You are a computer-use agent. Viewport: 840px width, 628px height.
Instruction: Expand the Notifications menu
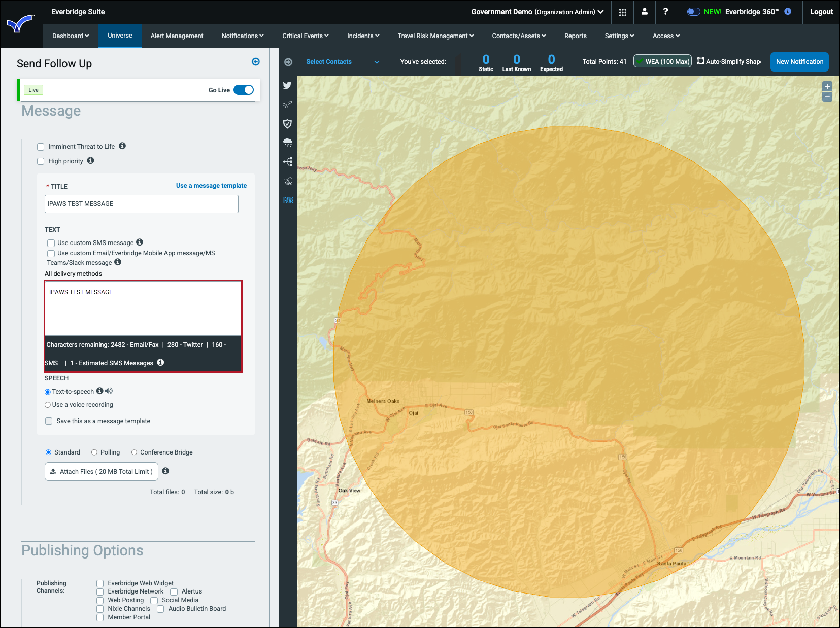[243, 36]
